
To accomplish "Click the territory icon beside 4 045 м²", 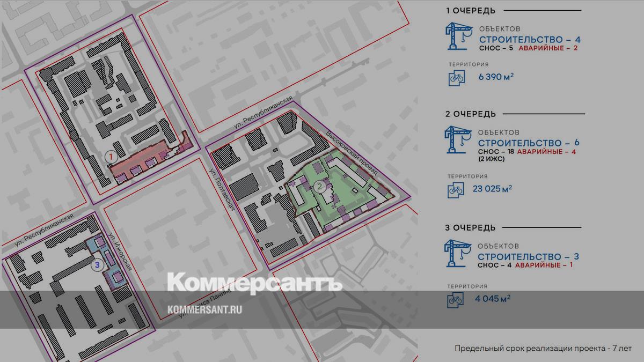I will [456, 300].
